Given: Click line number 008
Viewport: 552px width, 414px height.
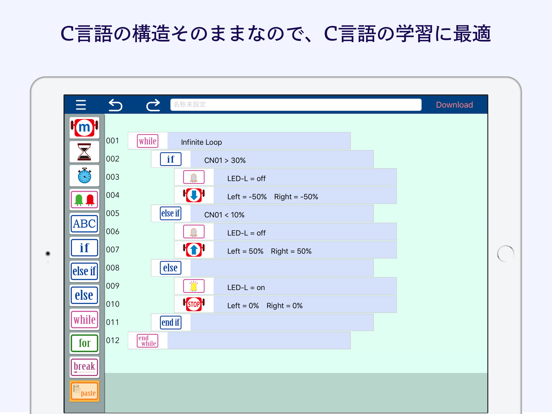Looking at the screenshot, I should 113,268.
